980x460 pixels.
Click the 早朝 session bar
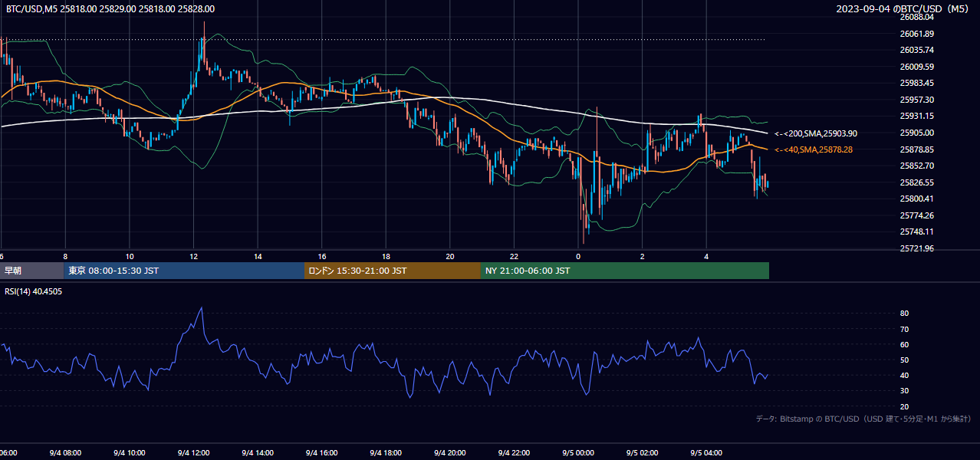(31, 271)
